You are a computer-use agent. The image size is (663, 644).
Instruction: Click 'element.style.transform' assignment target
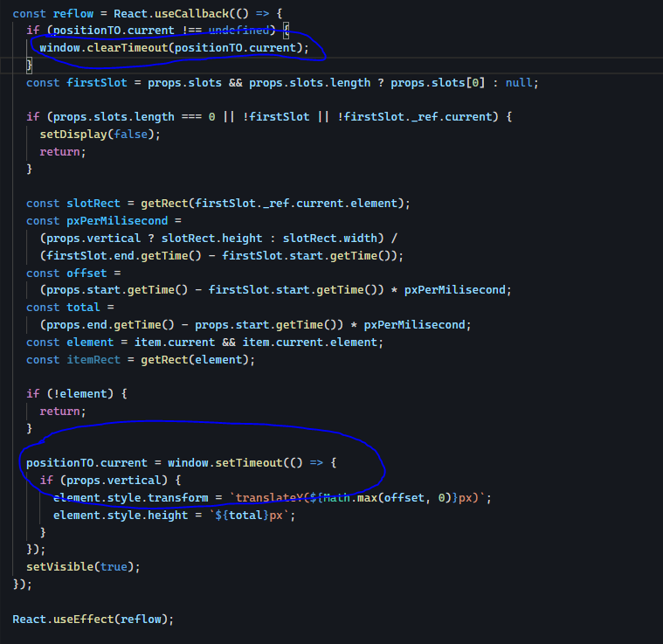pos(131,498)
